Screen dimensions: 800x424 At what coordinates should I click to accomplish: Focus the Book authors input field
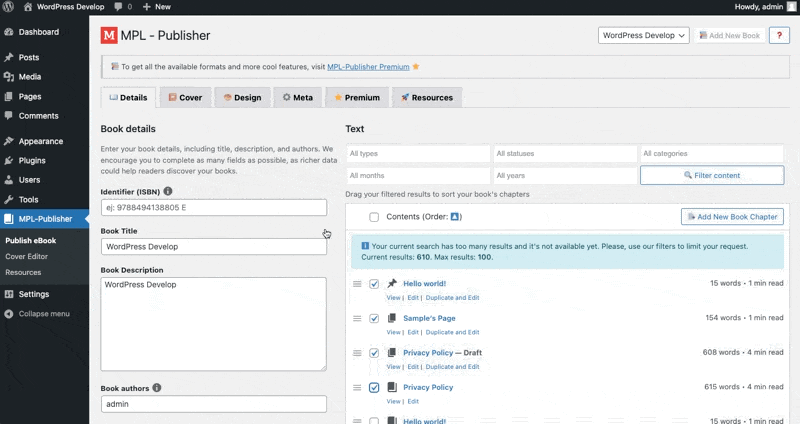coord(214,404)
